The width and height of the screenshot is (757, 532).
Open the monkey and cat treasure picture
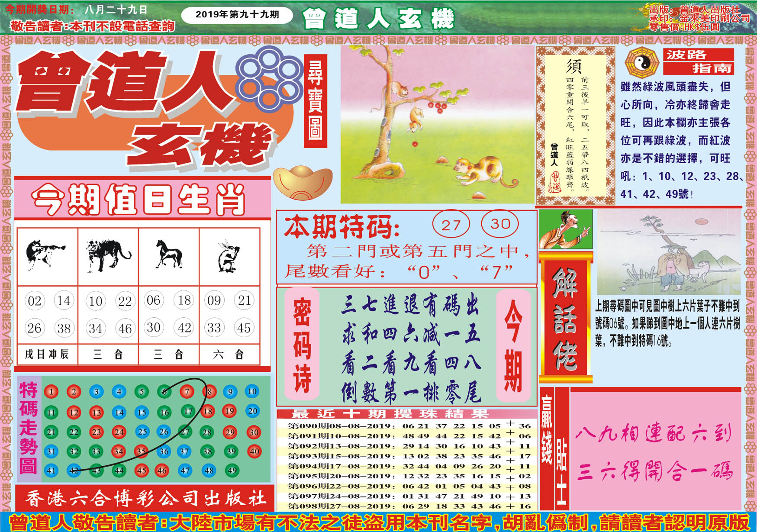437,125
